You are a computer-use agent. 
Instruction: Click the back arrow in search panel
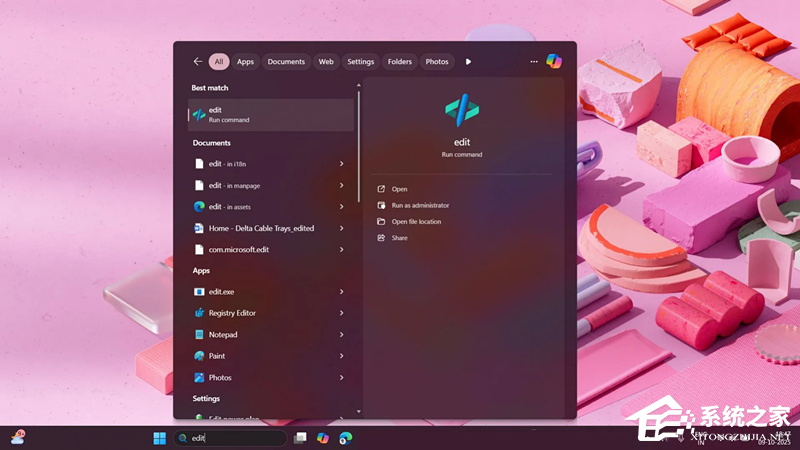[x=197, y=61]
